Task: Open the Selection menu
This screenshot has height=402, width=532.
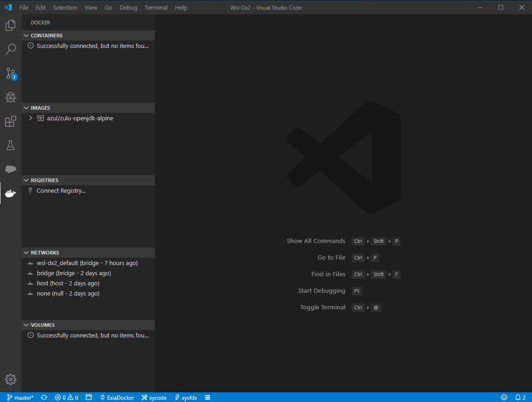Action: click(x=65, y=7)
